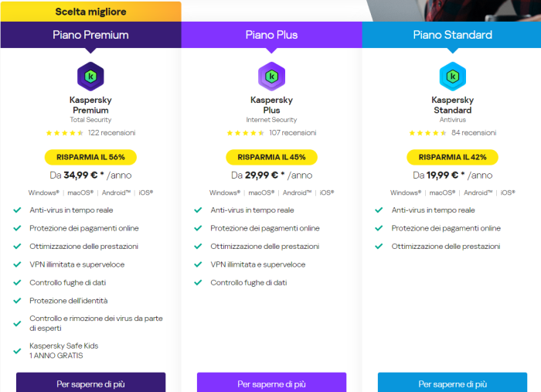Click the Kaspersky Premium hexagon logo
Viewport: 541px width, 392px height.
pyautogui.click(x=90, y=76)
